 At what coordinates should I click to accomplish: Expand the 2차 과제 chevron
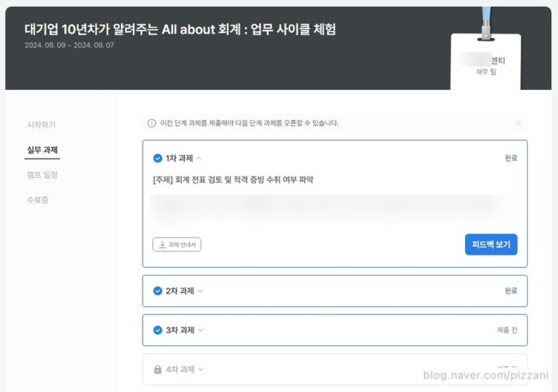tap(200, 291)
